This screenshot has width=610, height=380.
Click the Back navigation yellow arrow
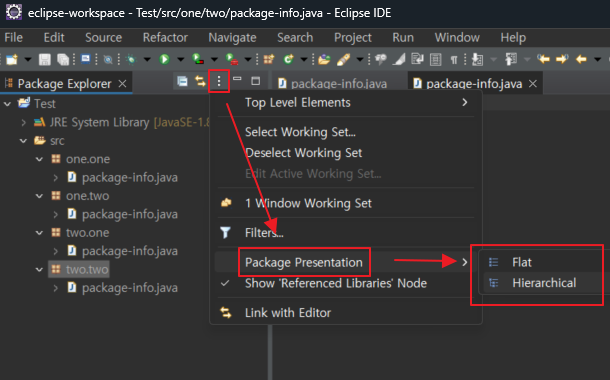(581, 60)
